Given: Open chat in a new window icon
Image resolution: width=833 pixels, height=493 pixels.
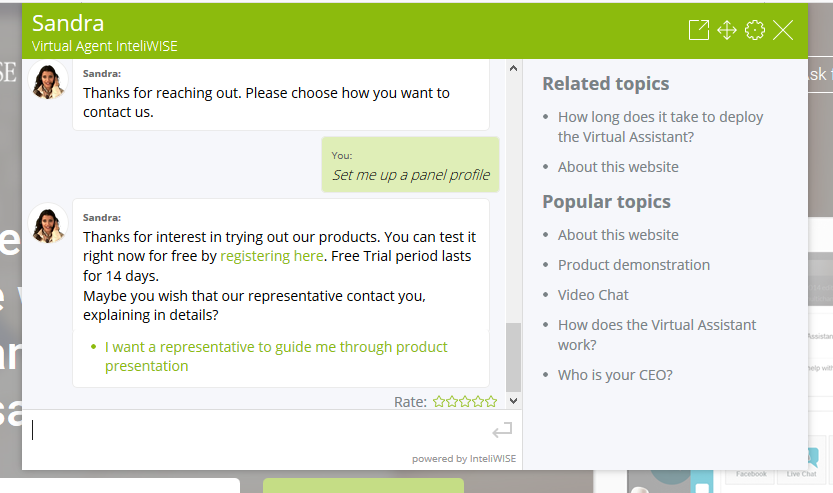Looking at the screenshot, I should [699, 30].
